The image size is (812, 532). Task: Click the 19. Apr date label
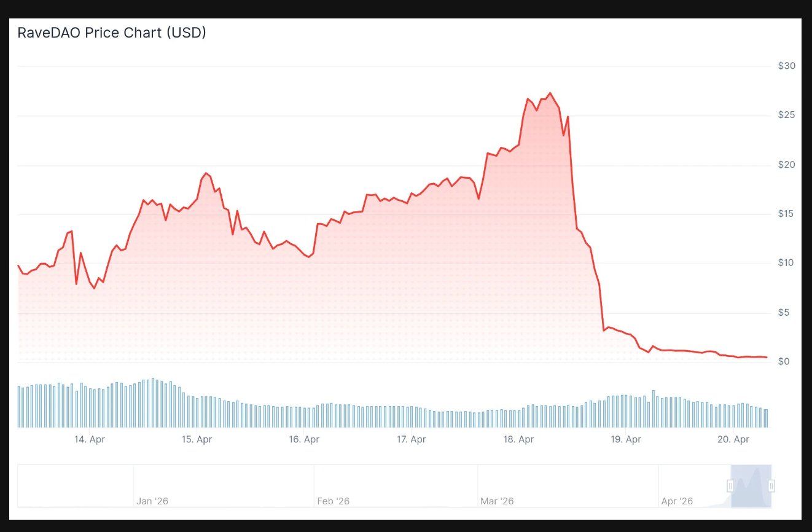coord(626,439)
